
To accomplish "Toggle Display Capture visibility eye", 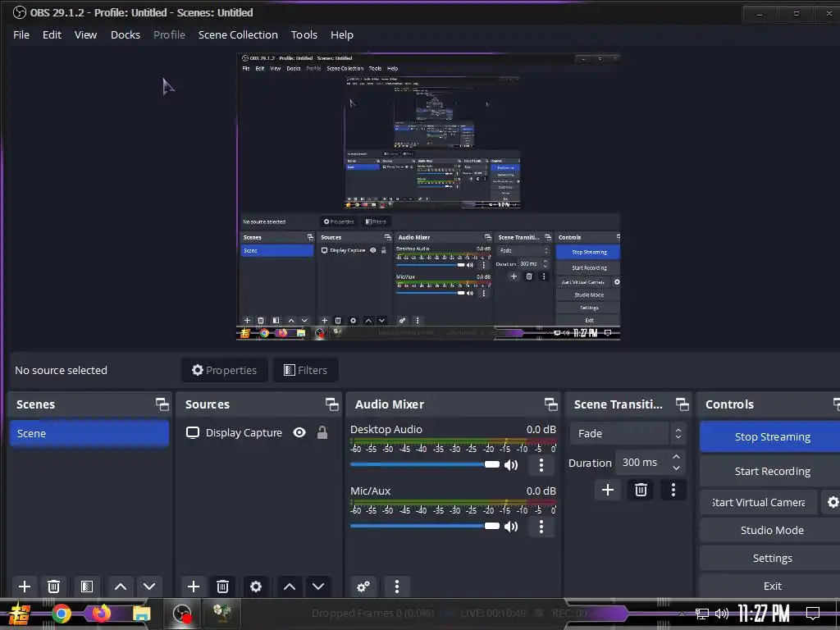I will click(299, 432).
